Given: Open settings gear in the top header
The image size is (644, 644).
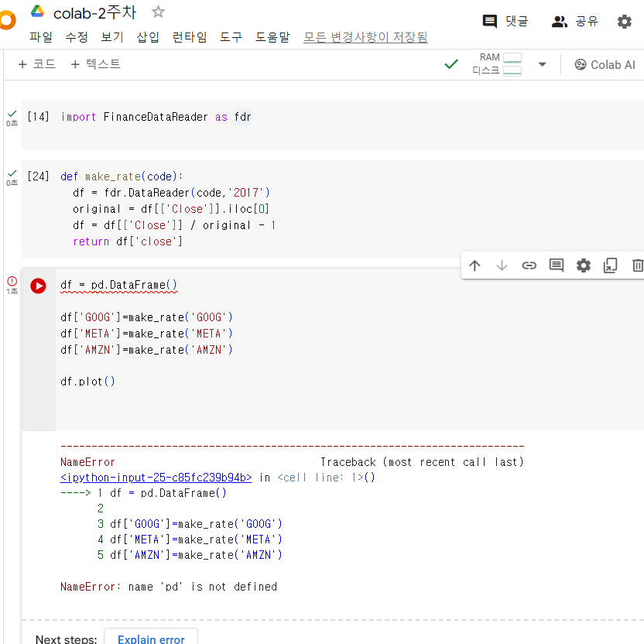Looking at the screenshot, I should pyautogui.click(x=625, y=22).
